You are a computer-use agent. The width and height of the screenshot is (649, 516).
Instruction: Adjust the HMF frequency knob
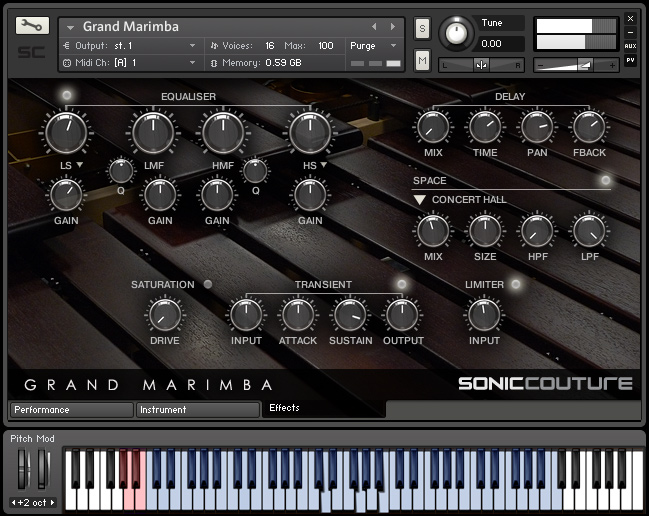223,132
